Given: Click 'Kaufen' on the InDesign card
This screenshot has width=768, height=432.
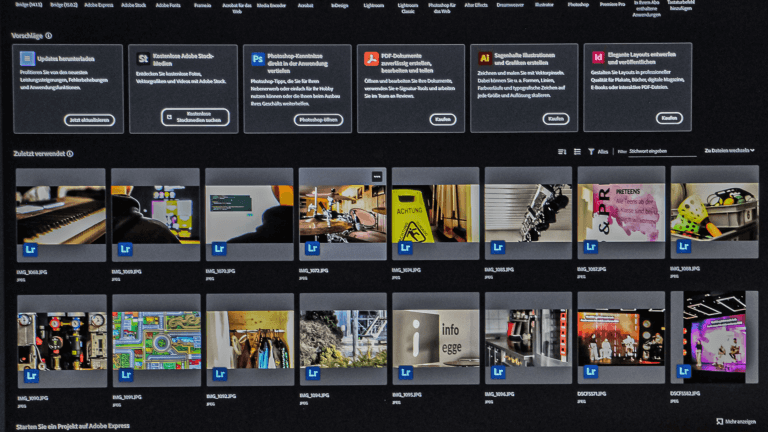Looking at the screenshot, I should (669, 118).
